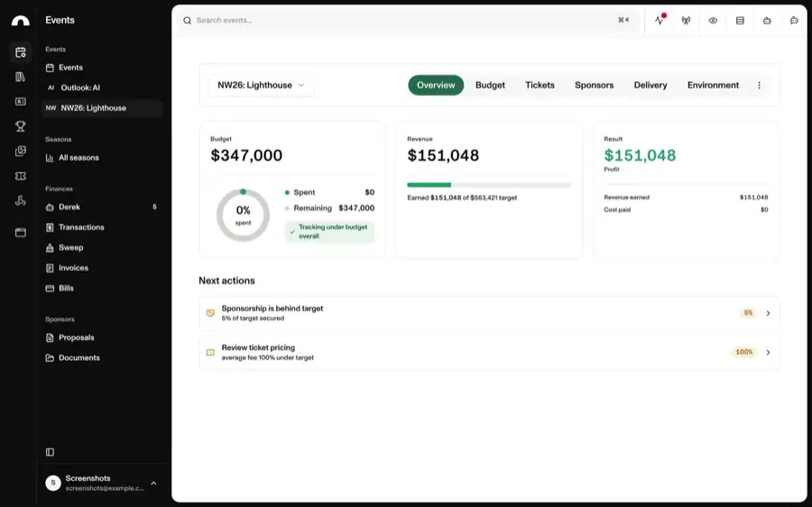812x507 pixels.
Task: Click the arch app logo
Action: (x=20, y=21)
